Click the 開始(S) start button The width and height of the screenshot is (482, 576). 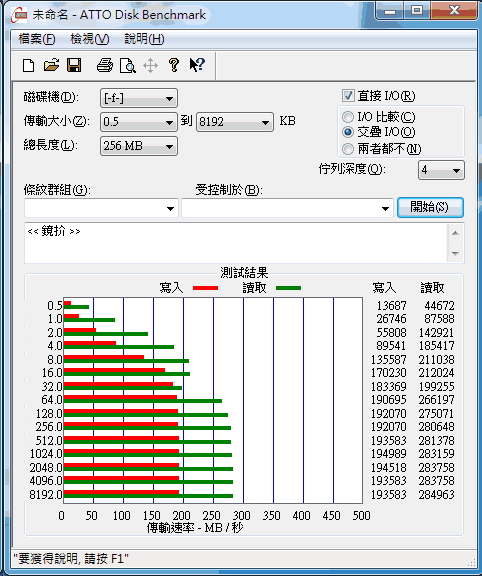(430, 208)
